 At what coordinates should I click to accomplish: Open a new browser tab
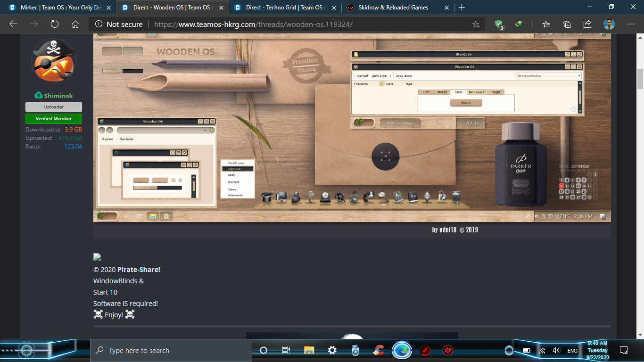pos(462,8)
